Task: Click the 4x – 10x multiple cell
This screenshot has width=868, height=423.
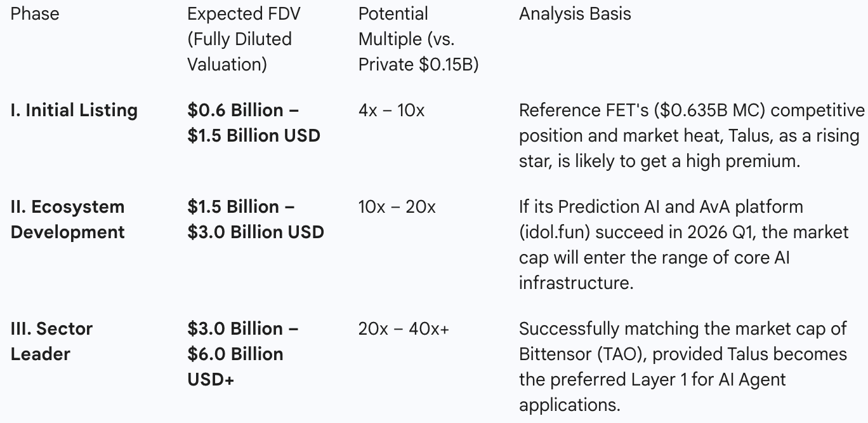Action: coord(391,111)
